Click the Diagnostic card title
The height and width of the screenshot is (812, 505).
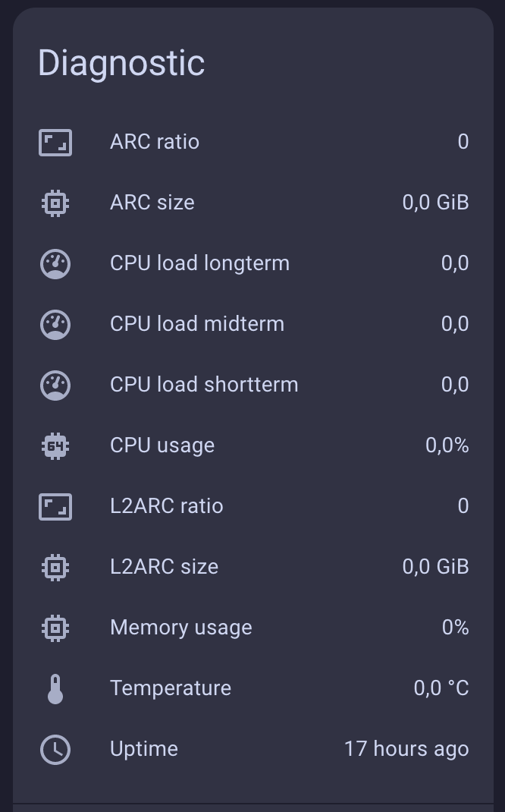click(120, 62)
